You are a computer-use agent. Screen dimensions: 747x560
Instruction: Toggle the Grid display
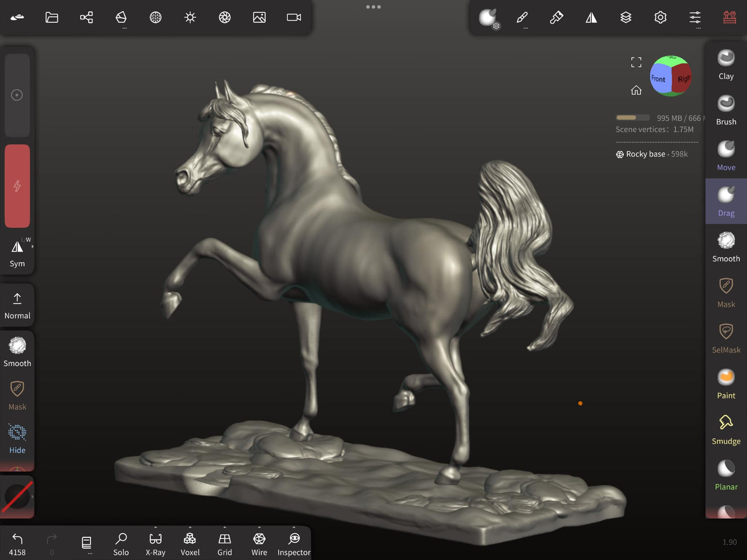(x=224, y=544)
